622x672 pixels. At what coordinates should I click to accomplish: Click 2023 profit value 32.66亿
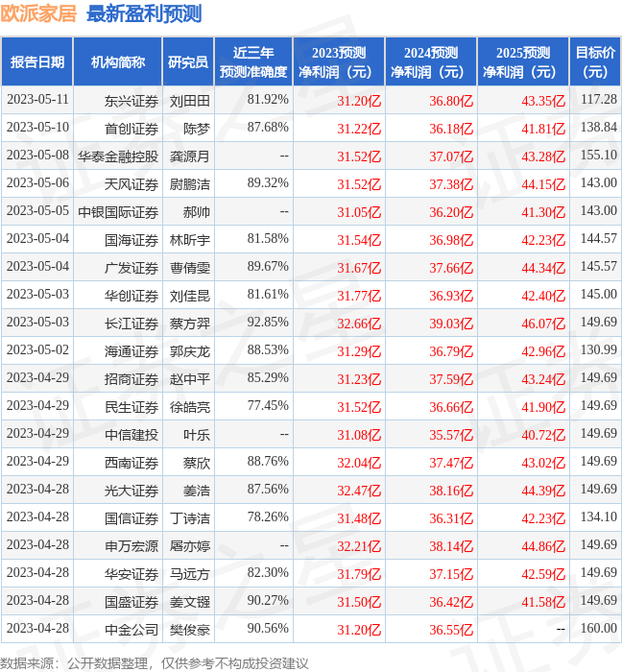[x=359, y=324]
